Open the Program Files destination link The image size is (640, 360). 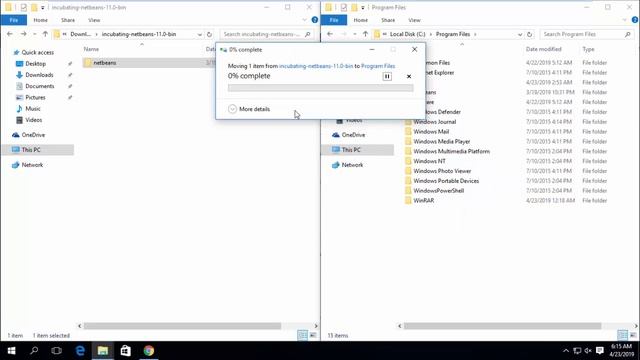[x=378, y=66]
